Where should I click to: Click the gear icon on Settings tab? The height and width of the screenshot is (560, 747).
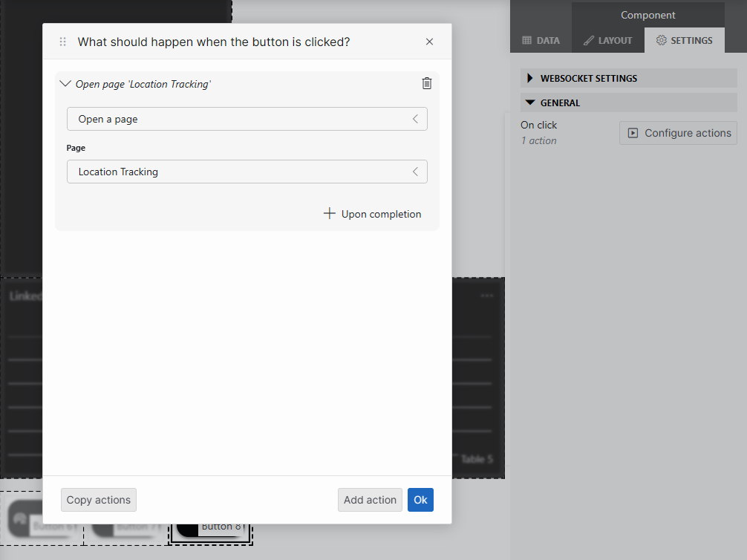661,41
